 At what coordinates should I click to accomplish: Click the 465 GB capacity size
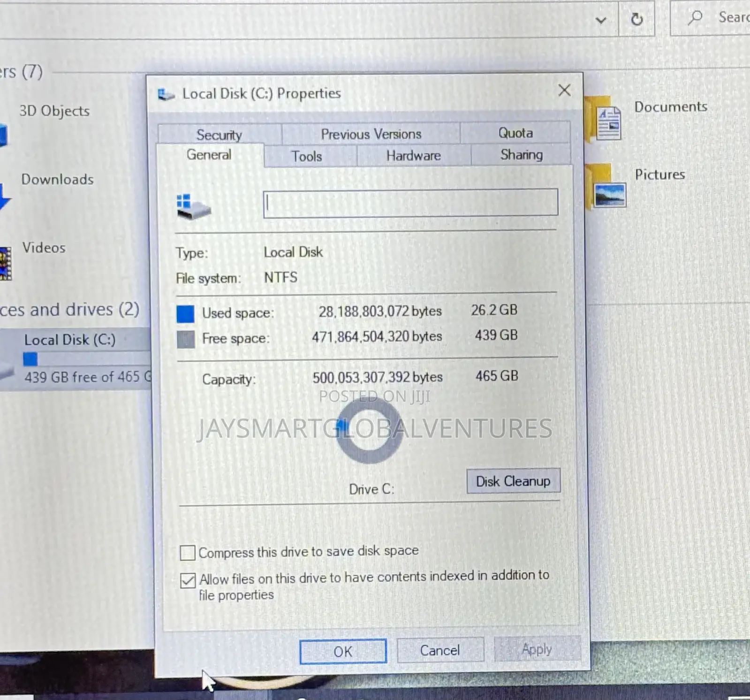[497, 376]
